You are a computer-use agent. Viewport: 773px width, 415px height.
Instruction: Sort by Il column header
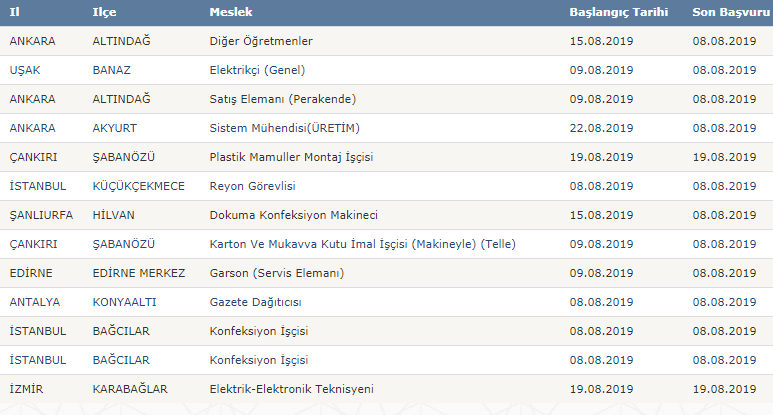click(14, 12)
